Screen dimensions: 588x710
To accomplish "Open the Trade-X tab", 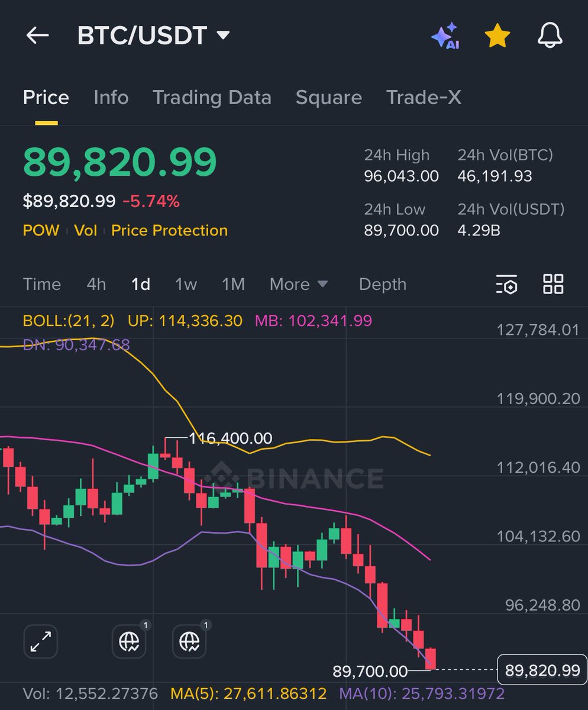I will [x=424, y=98].
